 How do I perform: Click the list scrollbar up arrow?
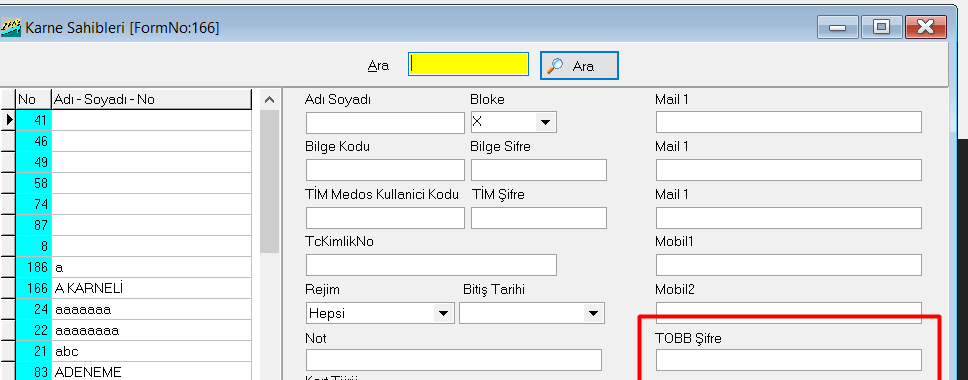pyautogui.click(x=269, y=99)
